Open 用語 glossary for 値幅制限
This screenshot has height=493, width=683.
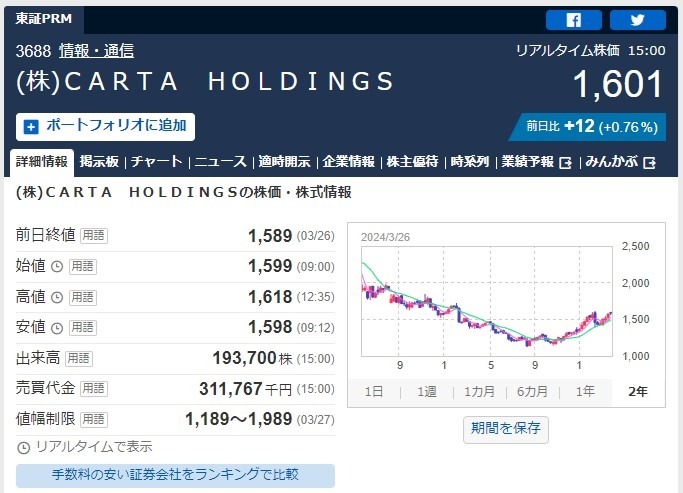click(x=94, y=419)
